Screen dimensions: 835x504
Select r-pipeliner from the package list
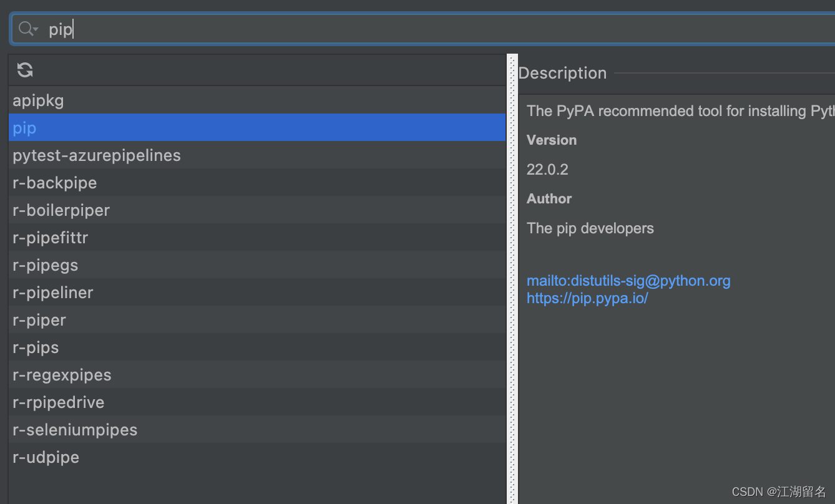pos(53,293)
